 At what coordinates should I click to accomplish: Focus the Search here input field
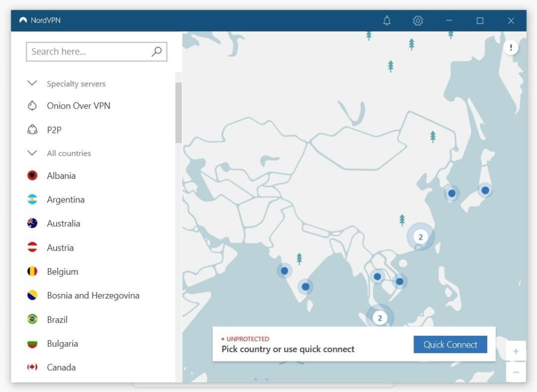tap(96, 52)
